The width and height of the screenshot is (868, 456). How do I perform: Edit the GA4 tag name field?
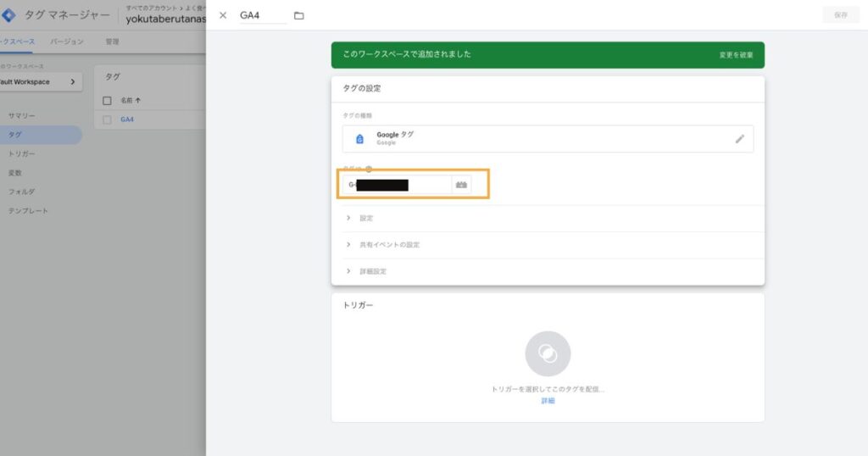coord(263,15)
